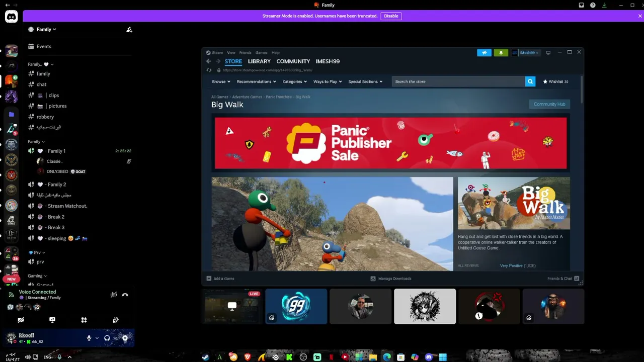Click Add a Game in Steam
The height and width of the screenshot is (362, 644).
(x=220, y=279)
